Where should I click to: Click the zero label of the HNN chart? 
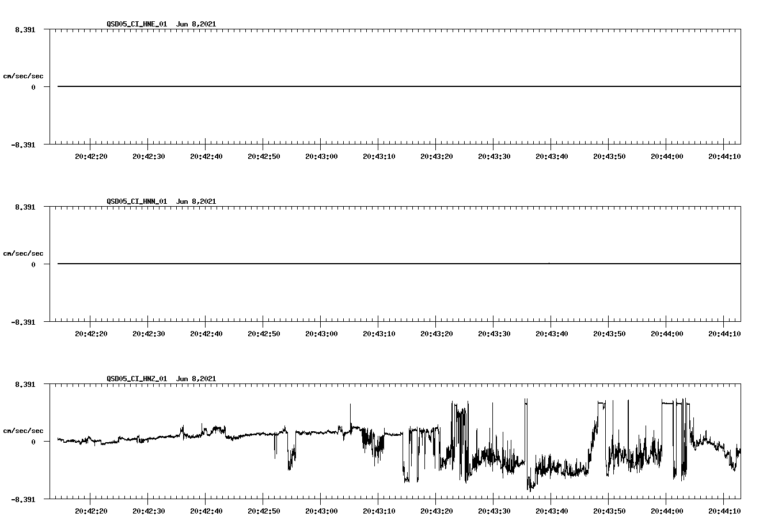(x=33, y=265)
